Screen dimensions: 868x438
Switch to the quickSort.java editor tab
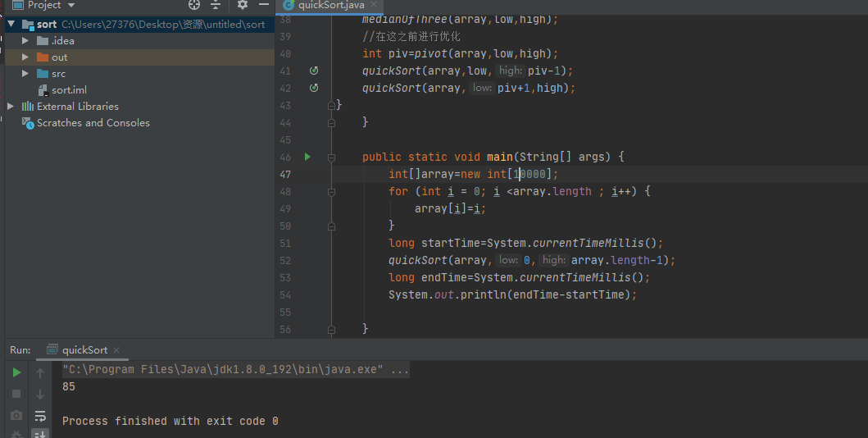click(331, 5)
